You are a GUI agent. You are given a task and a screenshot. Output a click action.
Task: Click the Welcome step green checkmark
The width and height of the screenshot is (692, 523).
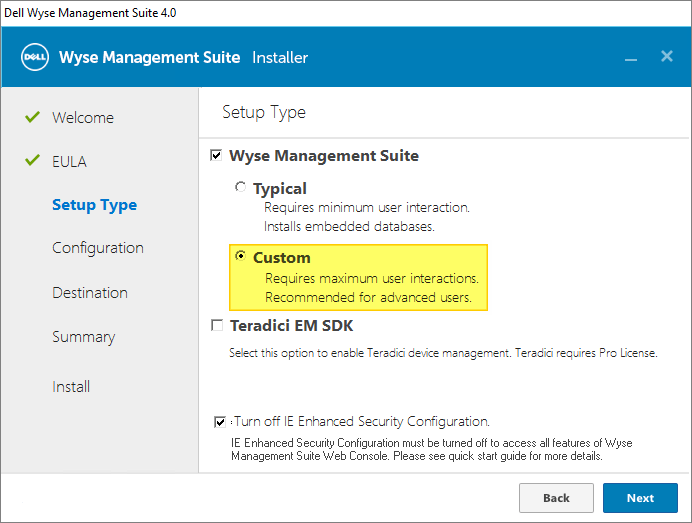coord(32,117)
